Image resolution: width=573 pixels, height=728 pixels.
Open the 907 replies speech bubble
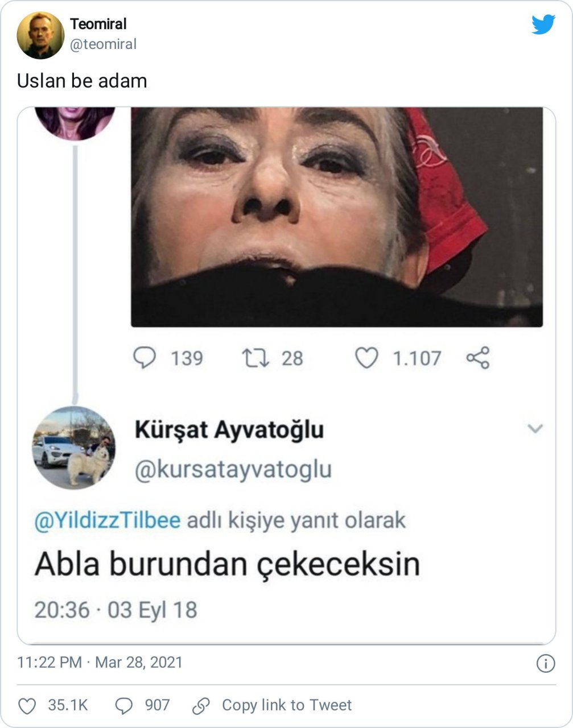pos(124,706)
